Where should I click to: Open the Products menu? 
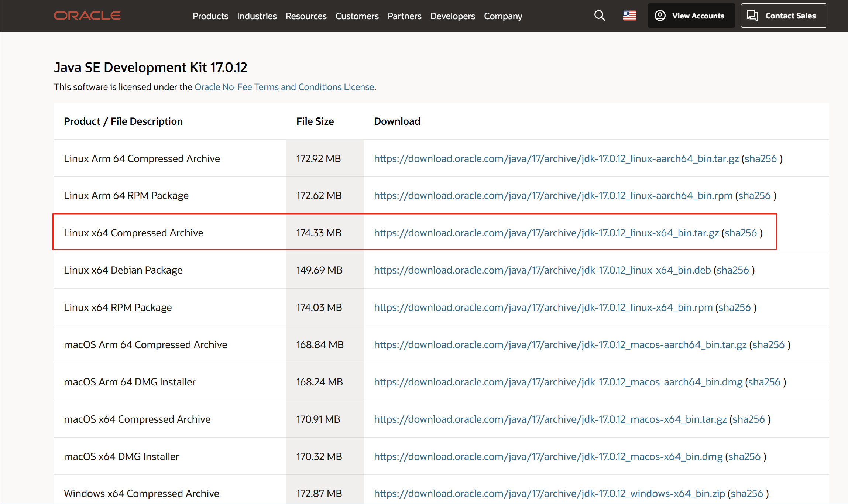point(210,16)
